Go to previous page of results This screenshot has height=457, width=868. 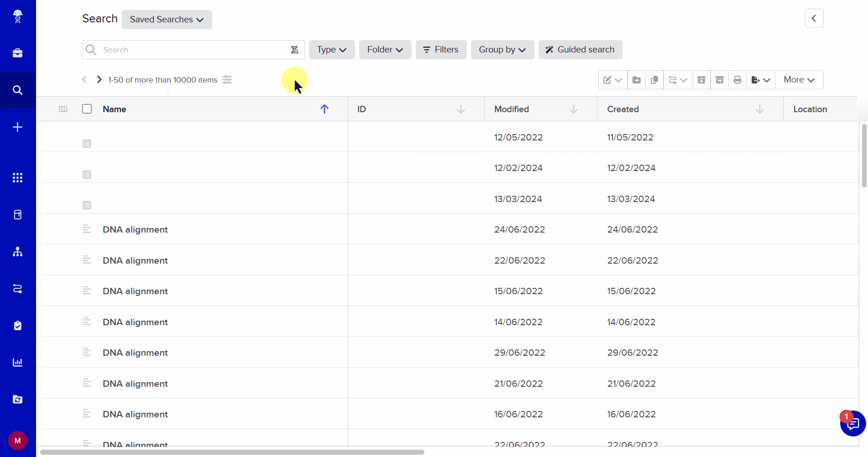click(84, 80)
